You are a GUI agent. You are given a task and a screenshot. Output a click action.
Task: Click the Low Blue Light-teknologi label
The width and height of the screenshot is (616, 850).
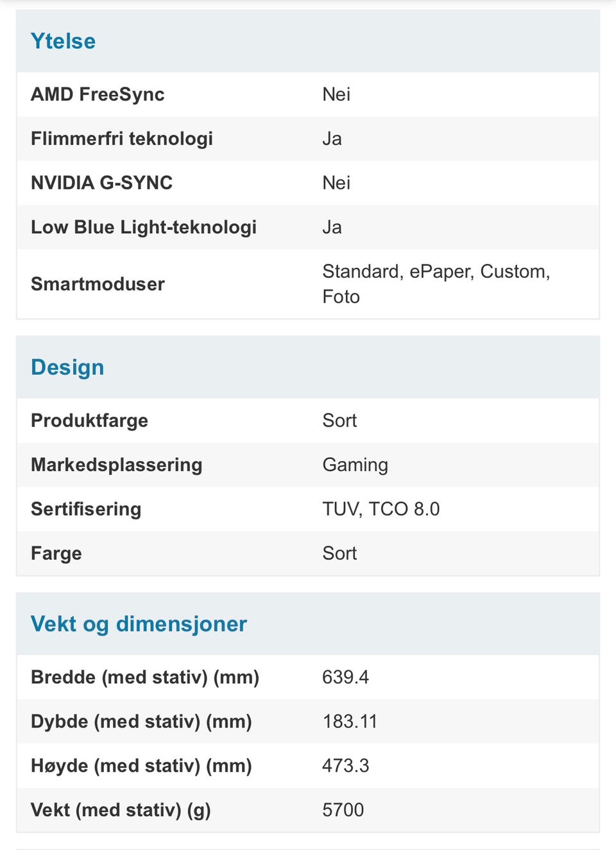coord(143,227)
